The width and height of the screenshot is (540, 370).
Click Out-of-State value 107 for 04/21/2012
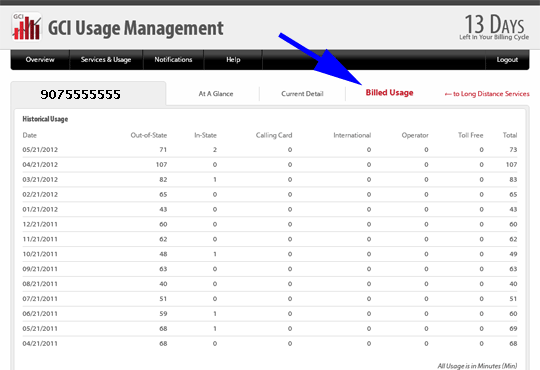pos(162,165)
